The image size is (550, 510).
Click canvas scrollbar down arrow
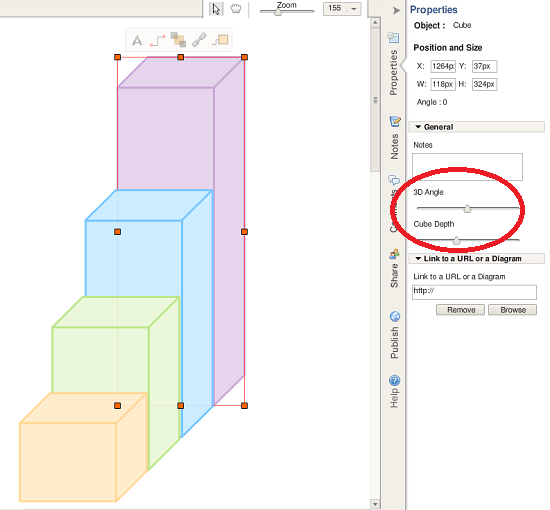[375, 504]
